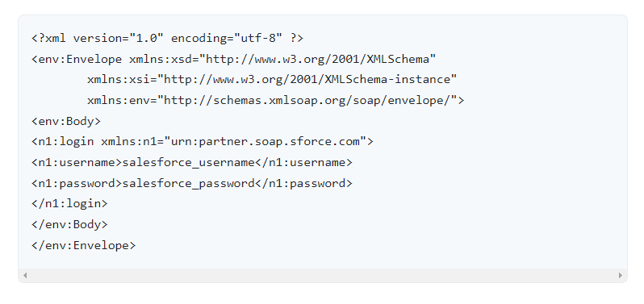
Task: Click the urn:partner.soap.sforce.com namespace value
Action: tap(266, 142)
